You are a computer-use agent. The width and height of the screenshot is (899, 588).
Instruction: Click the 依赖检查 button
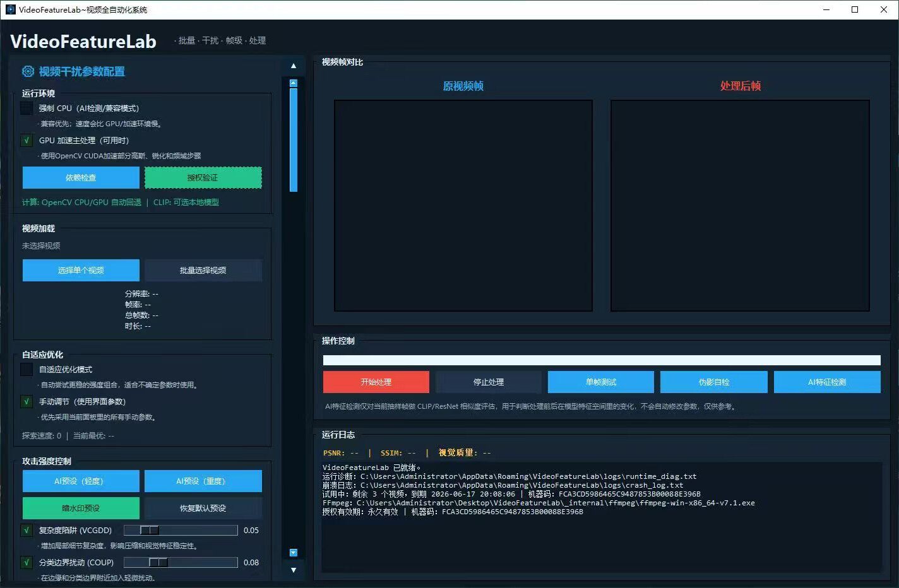81,177
